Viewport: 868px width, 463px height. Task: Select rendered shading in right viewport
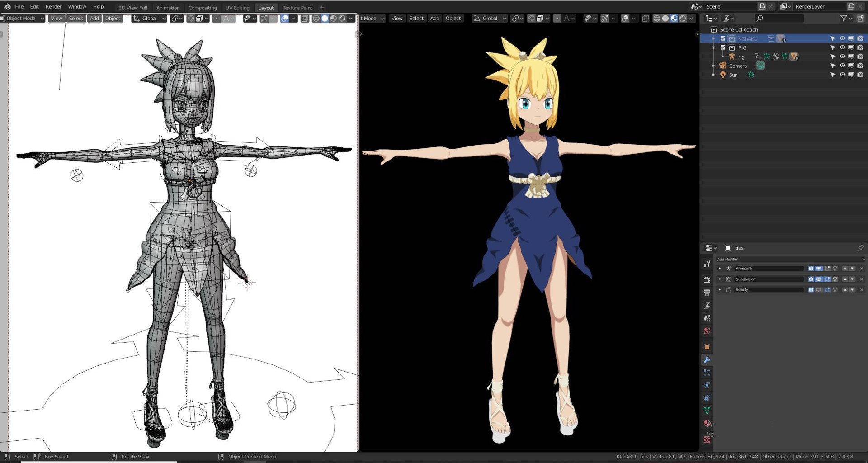[x=683, y=19]
